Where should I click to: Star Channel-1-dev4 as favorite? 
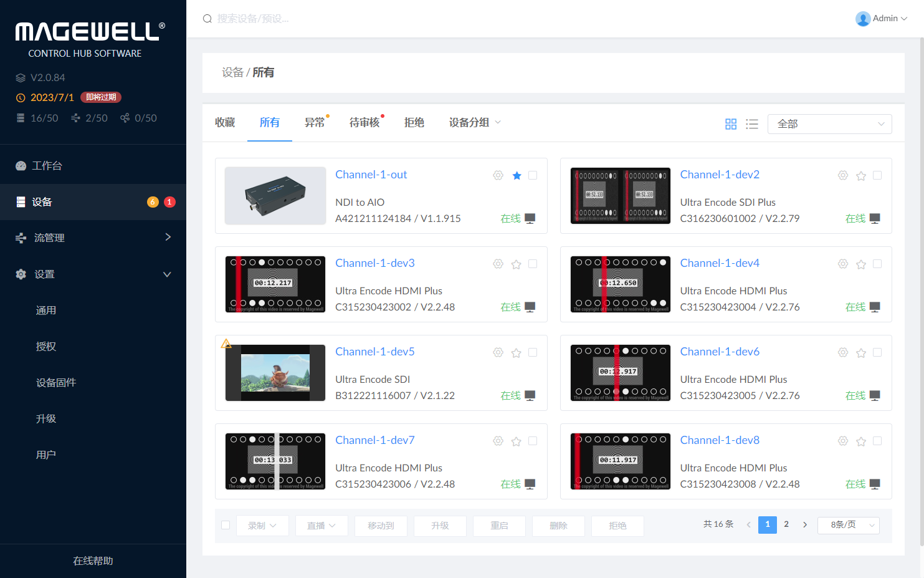click(x=861, y=264)
